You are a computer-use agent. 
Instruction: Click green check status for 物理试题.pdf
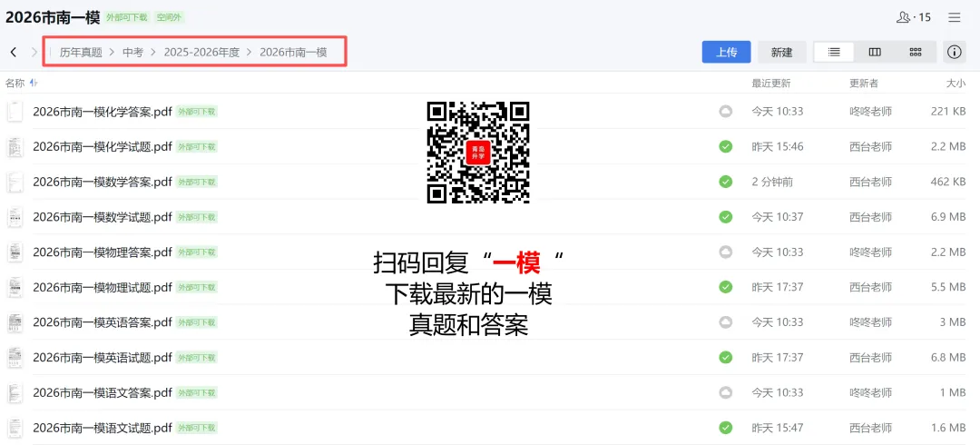(725, 287)
